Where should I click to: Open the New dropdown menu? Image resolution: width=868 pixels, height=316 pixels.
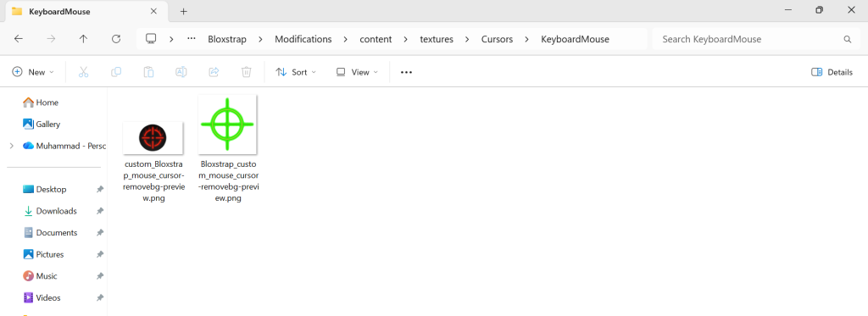pyautogui.click(x=33, y=72)
